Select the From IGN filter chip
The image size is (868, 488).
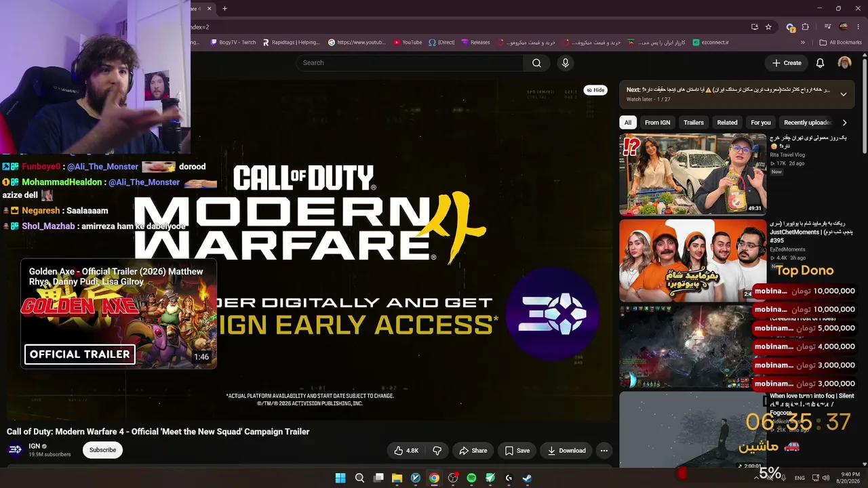(658, 123)
